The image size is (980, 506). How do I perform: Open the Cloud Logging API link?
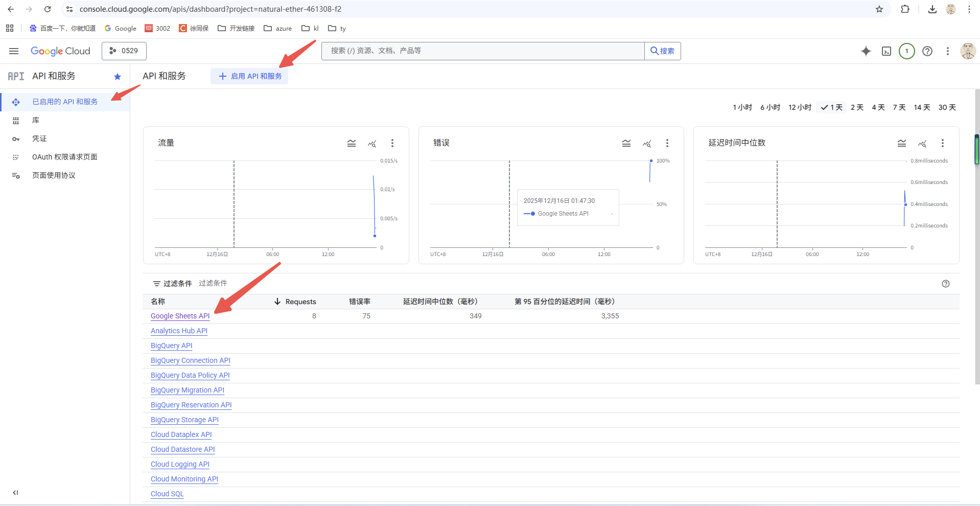coord(180,464)
